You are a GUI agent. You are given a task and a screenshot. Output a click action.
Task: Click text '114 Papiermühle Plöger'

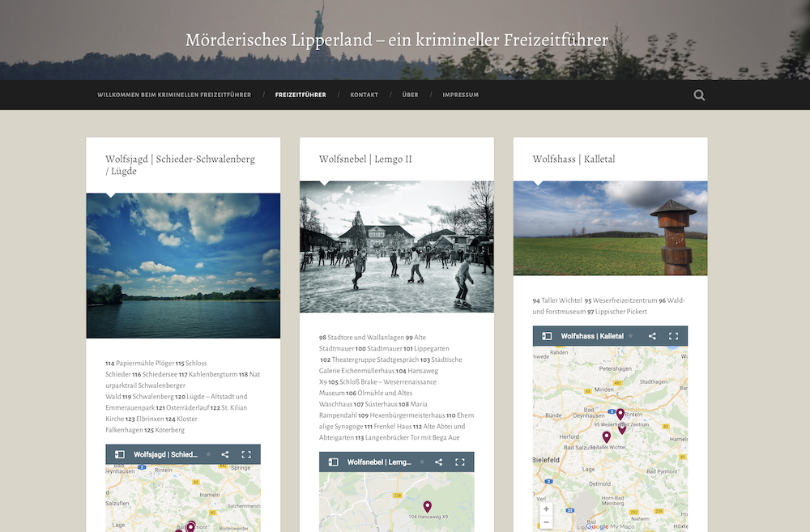139,363
